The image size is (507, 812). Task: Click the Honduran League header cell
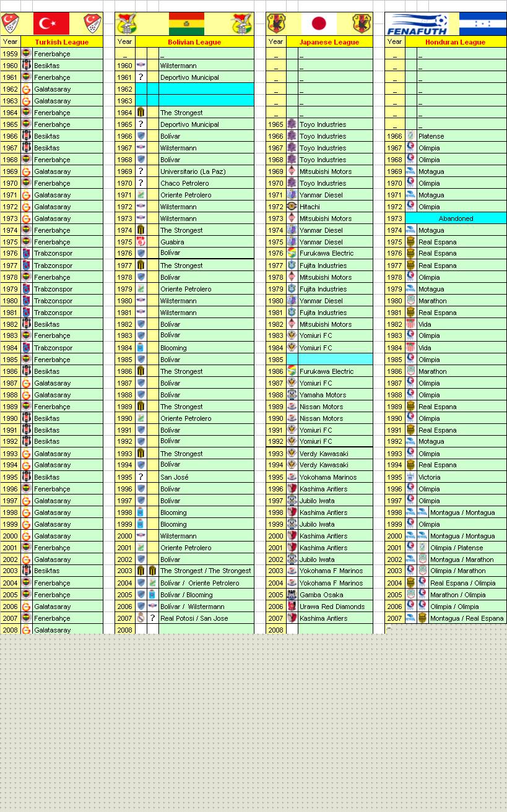(x=455, y=42)
